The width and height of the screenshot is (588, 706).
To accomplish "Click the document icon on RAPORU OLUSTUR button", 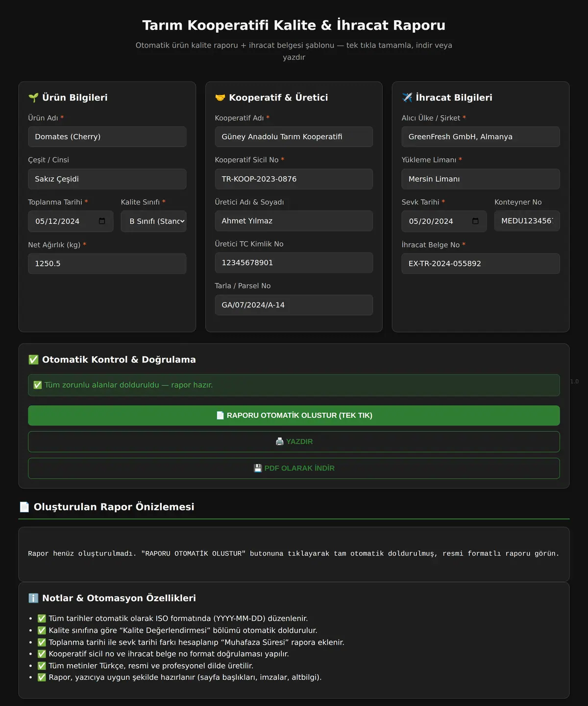I will coord(220,415).
